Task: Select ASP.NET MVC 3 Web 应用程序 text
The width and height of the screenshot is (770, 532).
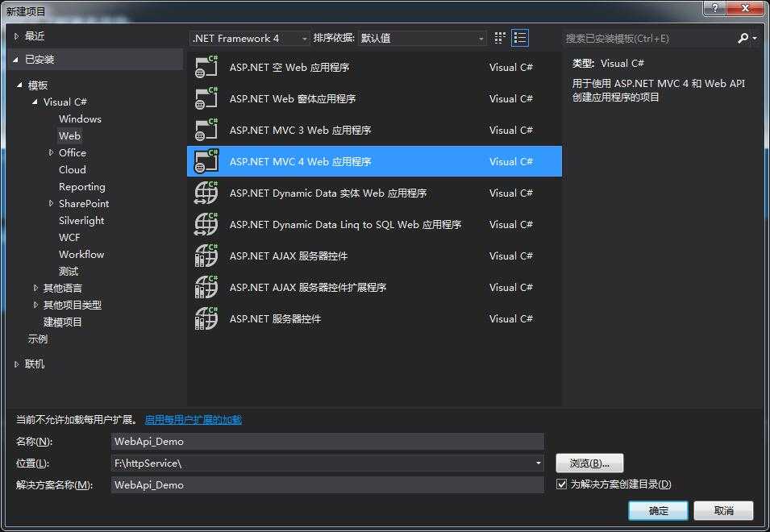Action: pyautogui.click(x=301, y=130)
